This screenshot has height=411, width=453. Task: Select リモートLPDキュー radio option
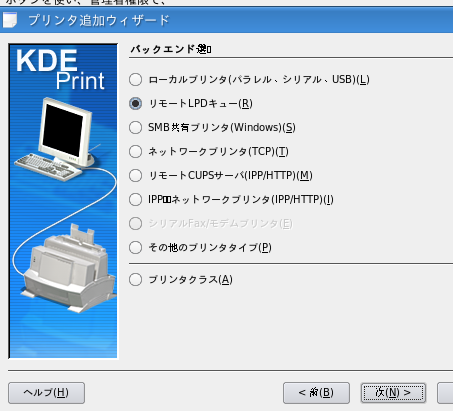click(135, 104)
